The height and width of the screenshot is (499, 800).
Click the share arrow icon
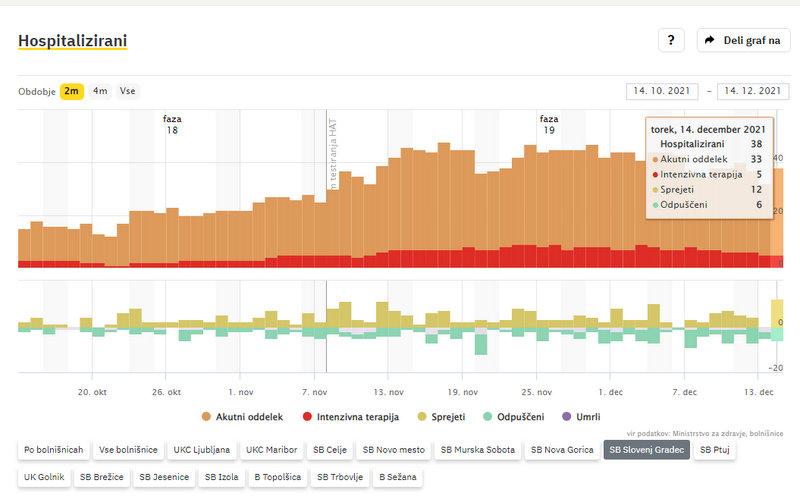pos(709,40)
